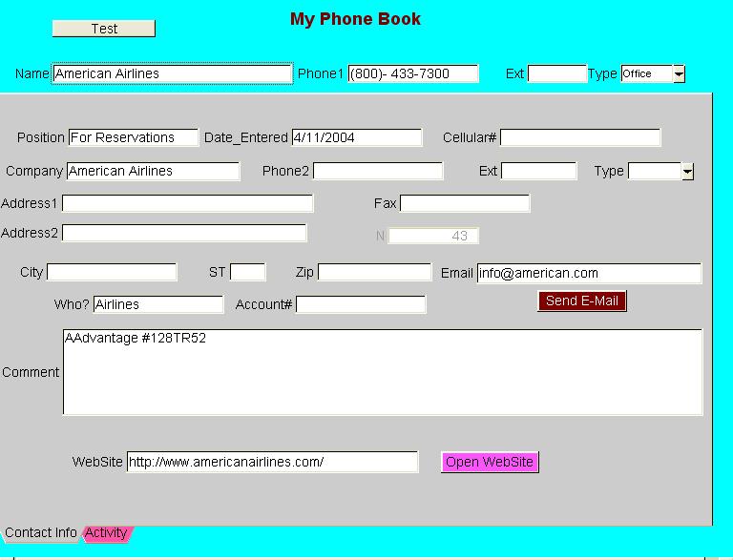Click the Company field
The width and height of the screenshot is (733, 560).
tap(154, 171)
